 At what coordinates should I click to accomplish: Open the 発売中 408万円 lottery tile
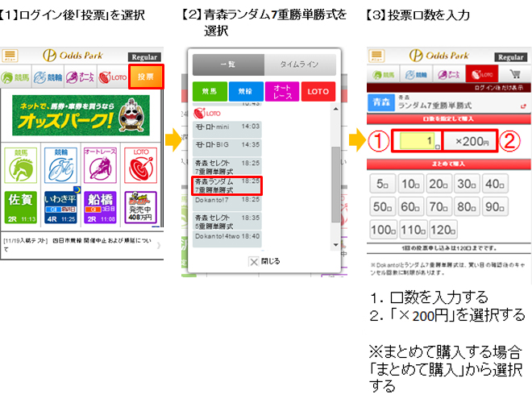pos(140,207)
